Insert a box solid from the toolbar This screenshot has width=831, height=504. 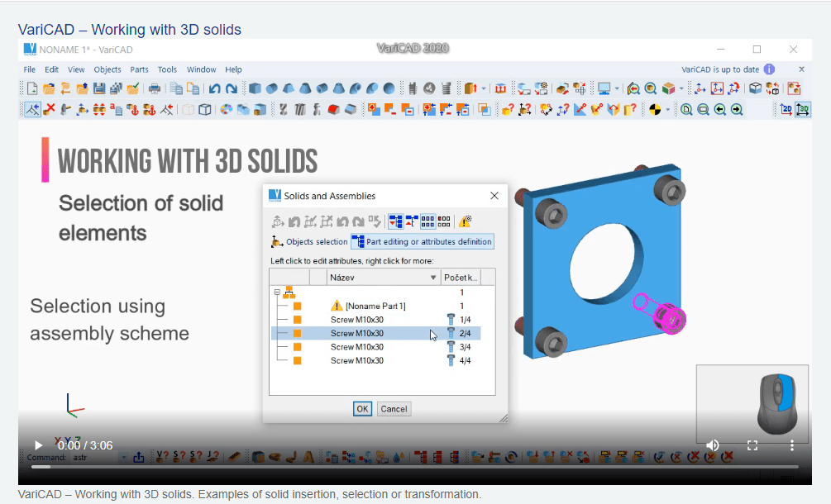pos(255,88)
